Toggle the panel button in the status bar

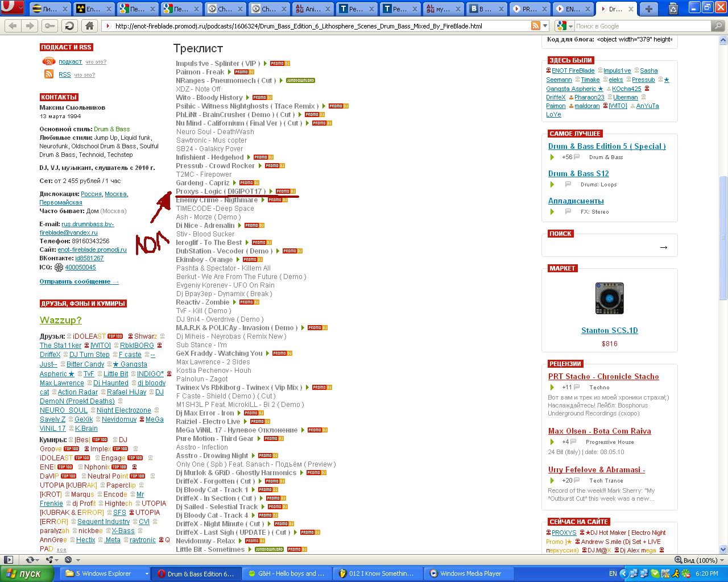[x=7, y=560]
